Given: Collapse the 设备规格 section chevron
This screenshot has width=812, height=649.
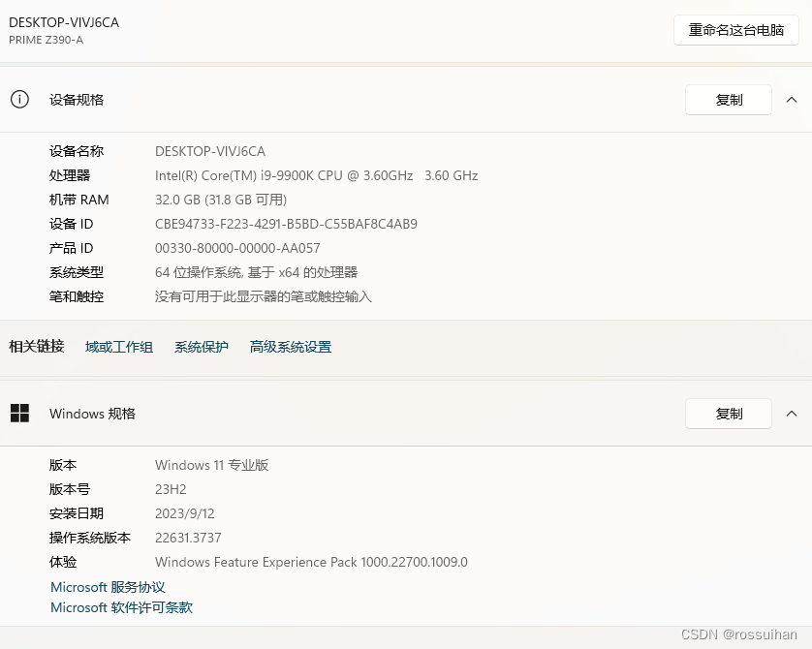Looking at the screenshot, I should coord(792,100).
